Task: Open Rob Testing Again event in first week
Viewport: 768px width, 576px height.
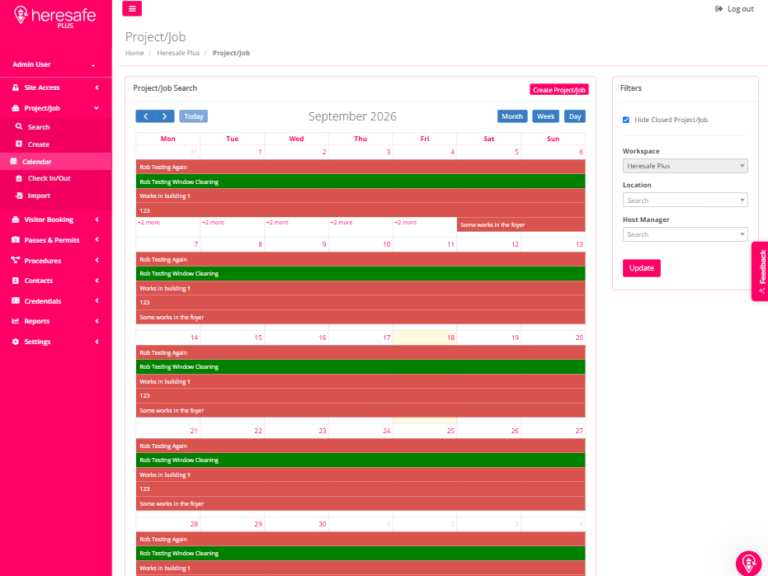Action: coord(360,167)
